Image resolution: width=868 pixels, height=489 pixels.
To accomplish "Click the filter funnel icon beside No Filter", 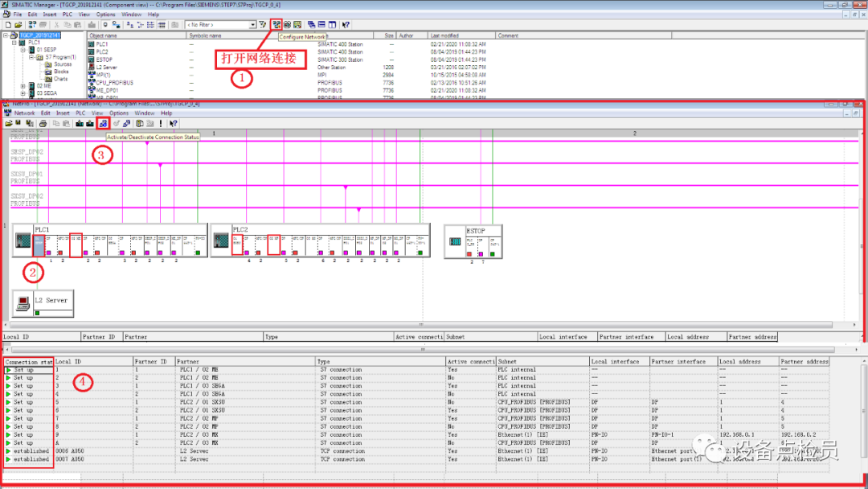I will 262,25.
